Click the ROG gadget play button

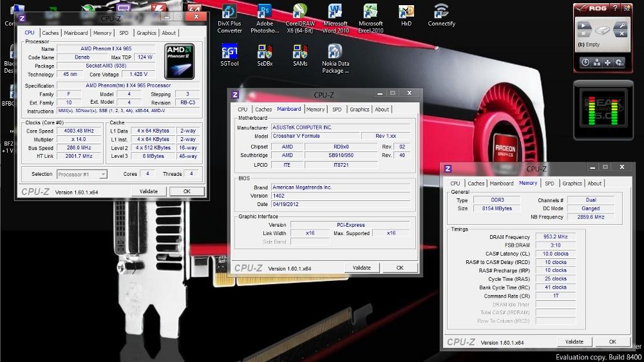tap(583, 26)
